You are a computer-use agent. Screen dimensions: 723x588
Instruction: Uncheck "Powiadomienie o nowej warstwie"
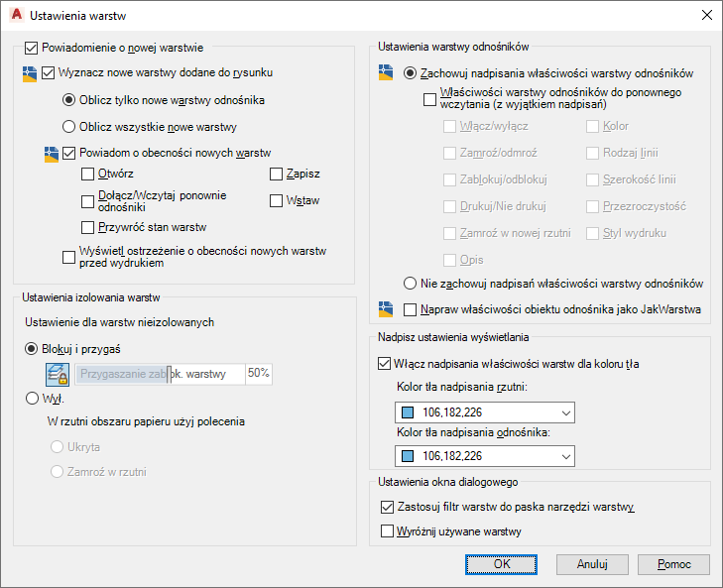pos(30,47)
